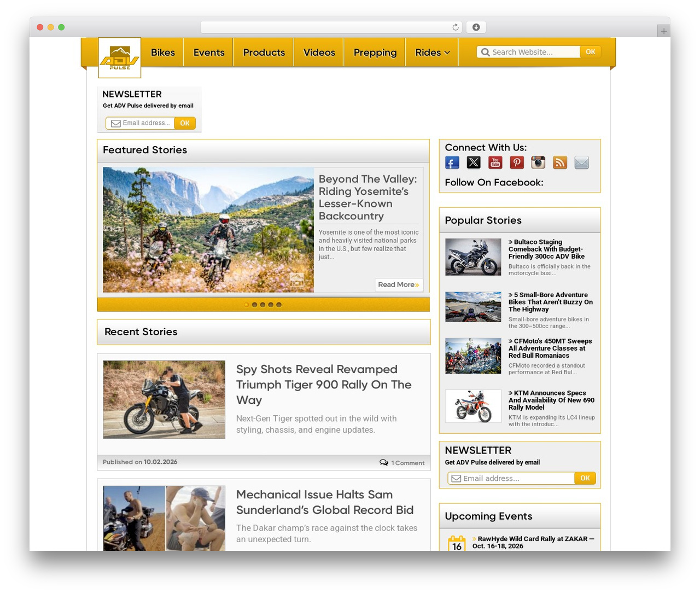700x593 pixels.
Task: Open the ADV Pulse logo home link
Action: click(120, 57)
